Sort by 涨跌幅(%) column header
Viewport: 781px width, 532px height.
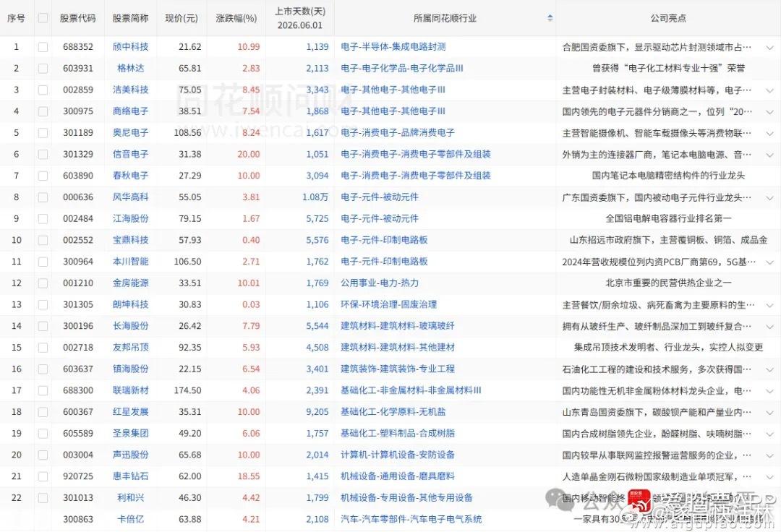click(x=236, y=18)
